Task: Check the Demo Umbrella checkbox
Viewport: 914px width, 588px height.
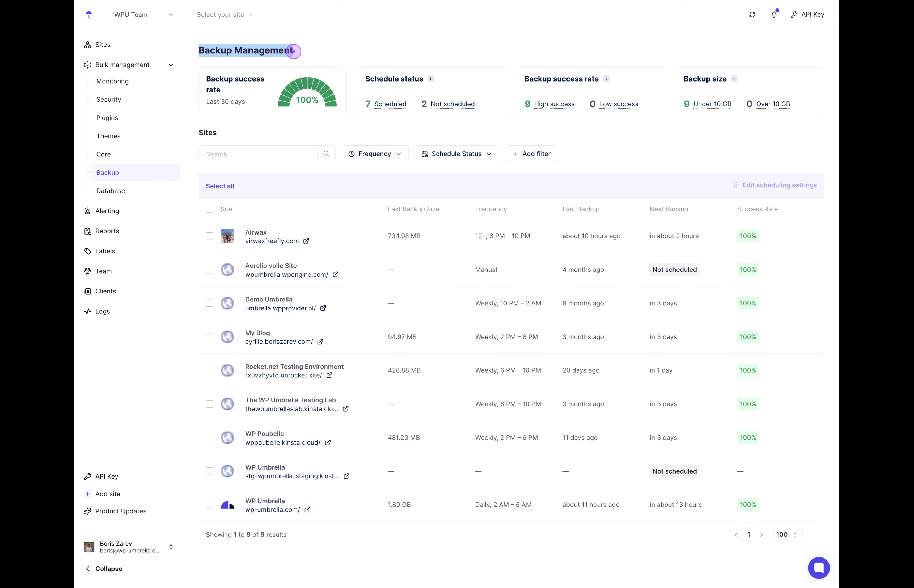Action: tap(209, 303)
